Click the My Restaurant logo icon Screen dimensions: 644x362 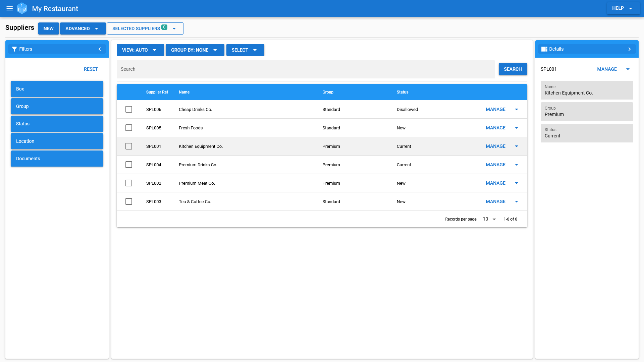[22, 8]
